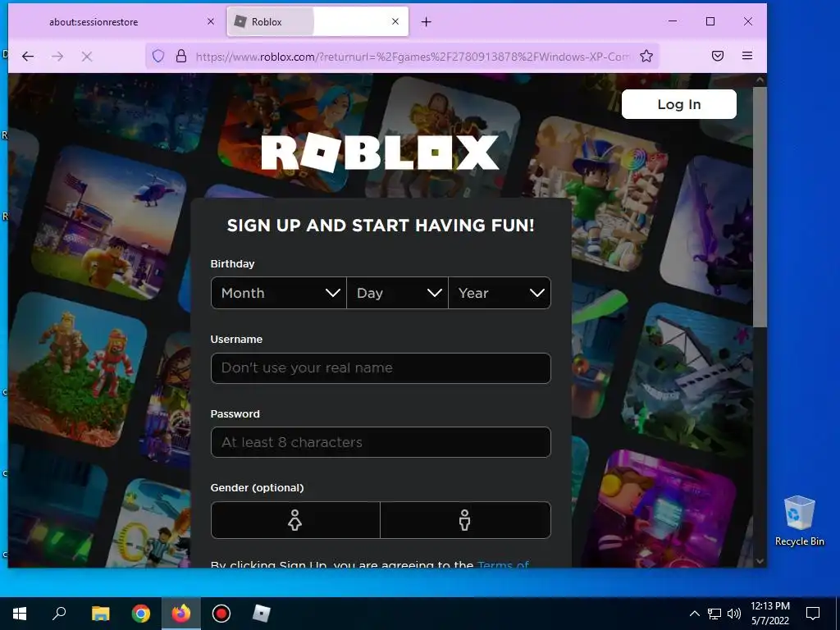This screenshot has width=840, height=630.
Task: Bookmark this page with the star icon
Action: pos(646,57)
